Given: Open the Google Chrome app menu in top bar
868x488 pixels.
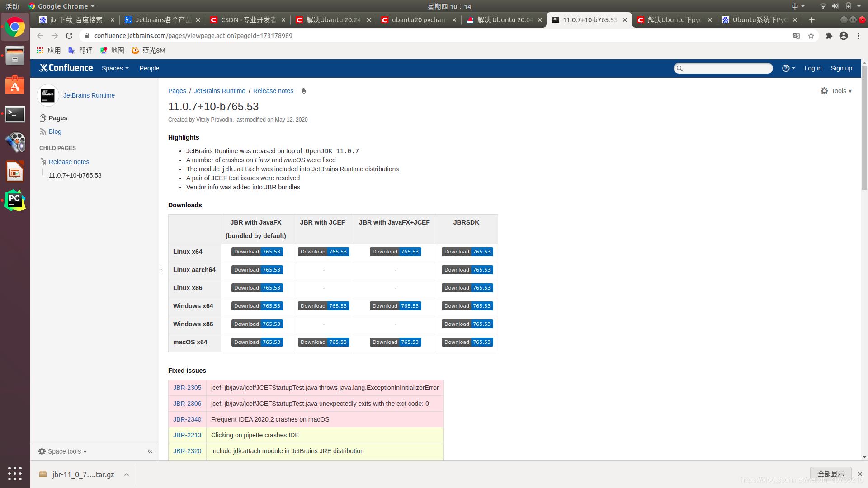Looking at the screenshot, I should (x=61, y=6).
